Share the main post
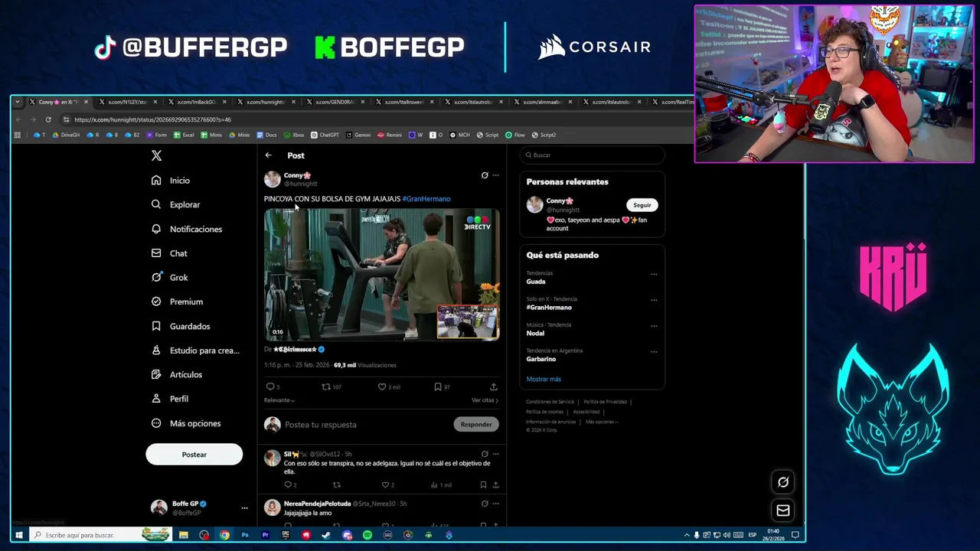The height and width of the screenshot is (551, 980). coord(493,387)
